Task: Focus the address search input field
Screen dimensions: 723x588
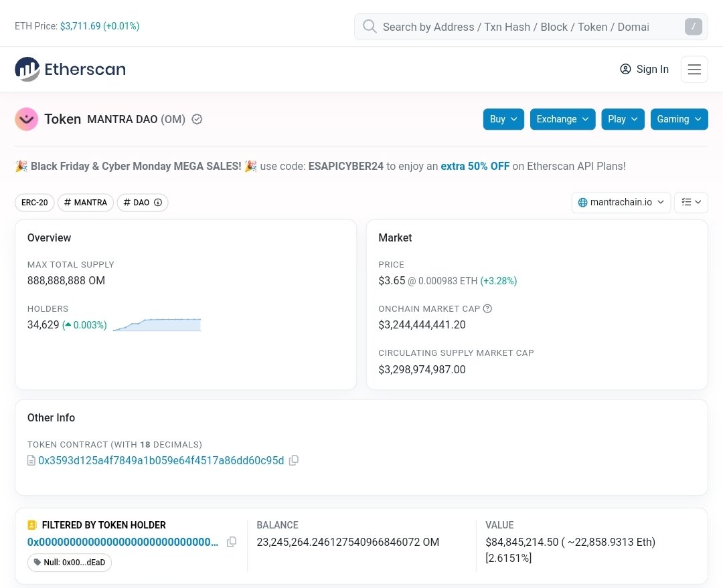Action: [531, 27]
